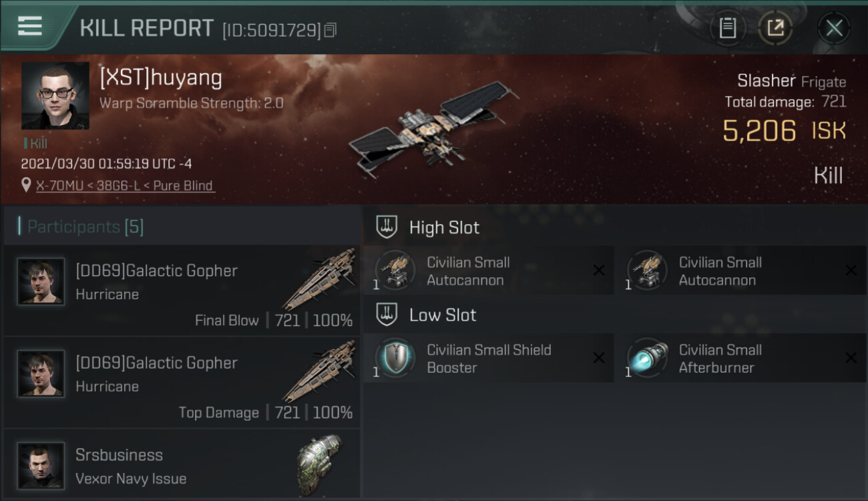Select the Srsbusiness participant portrait
The width and height of the screenshot is (868, 501).
41,465
